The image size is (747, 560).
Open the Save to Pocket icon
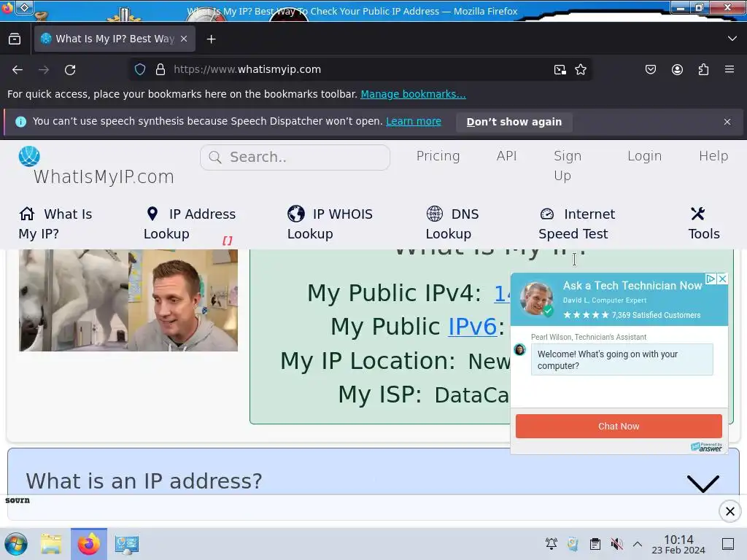tap(650, 69)
